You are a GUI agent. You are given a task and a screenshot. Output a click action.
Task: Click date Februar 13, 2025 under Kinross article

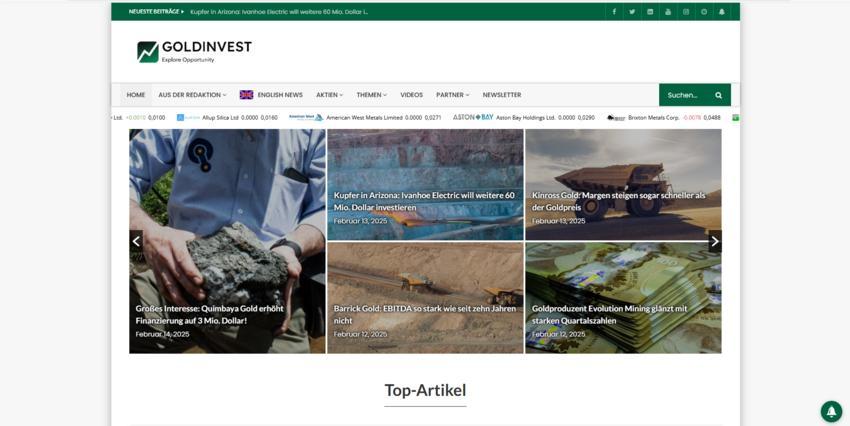point(558,221)
